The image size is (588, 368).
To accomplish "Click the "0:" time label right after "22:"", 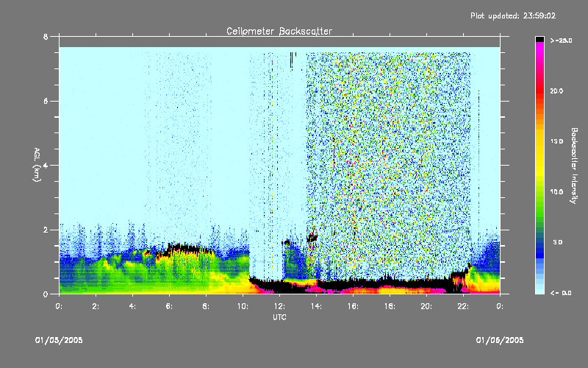I will click(x=500, y=306).
